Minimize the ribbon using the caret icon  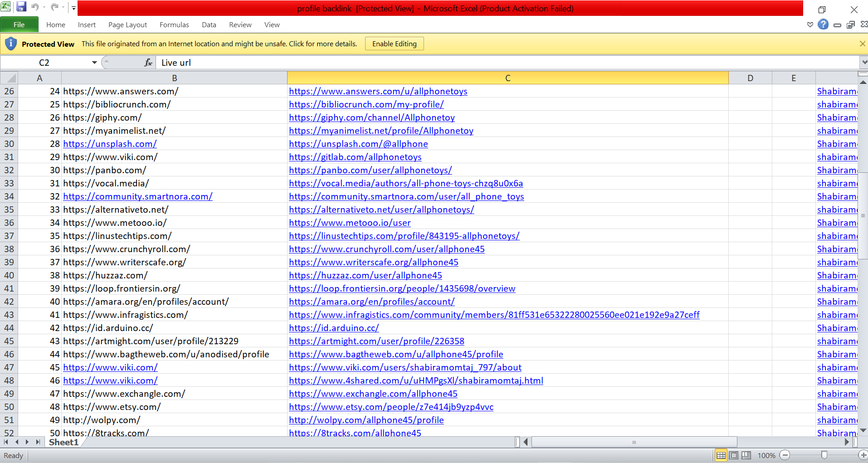coord(810,25)
